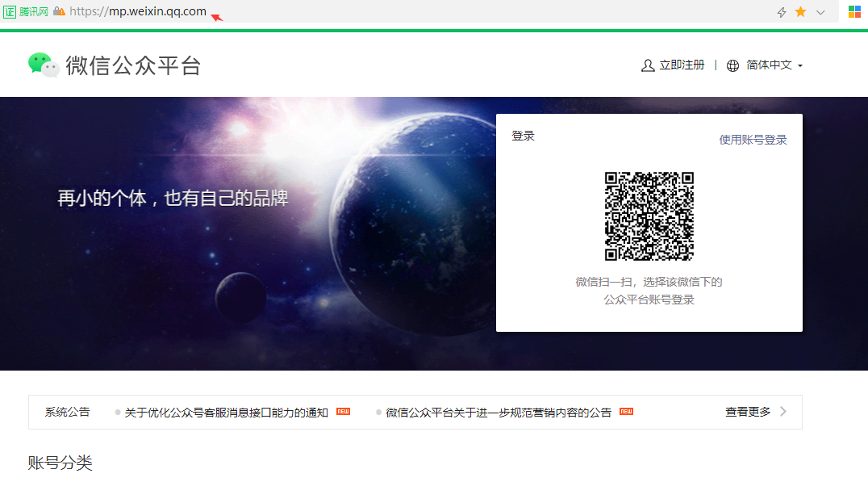This screenshot has width=868, height=482.
Task: Click the 使用账号登录 link in the login panel
Action: pyautogui.click(x=752, y=138)
